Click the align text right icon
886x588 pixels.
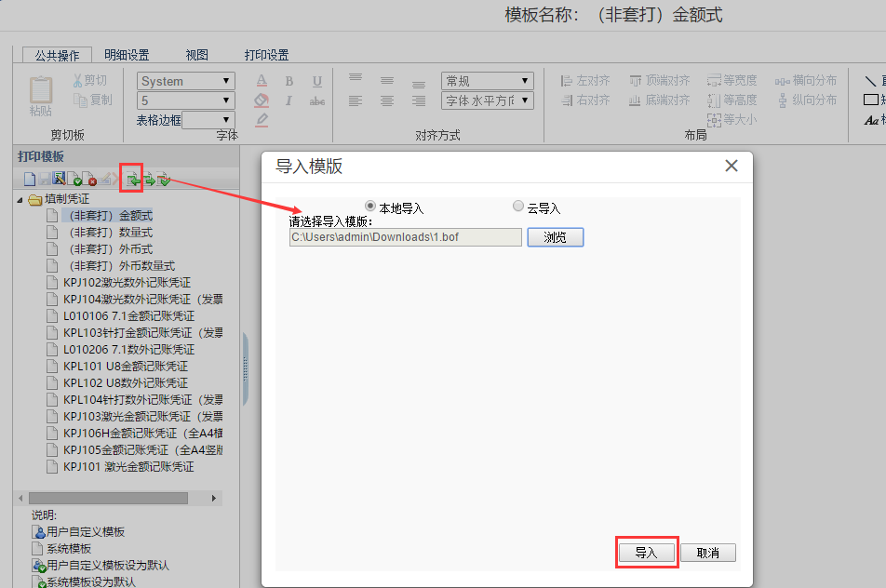(x=419, y=101)
